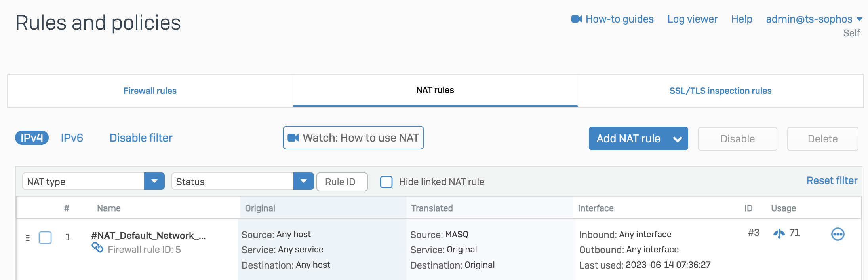Click the Disable filter link
Image resolution: width=868 pixels, height=280 pixels.
pos(141,138)
